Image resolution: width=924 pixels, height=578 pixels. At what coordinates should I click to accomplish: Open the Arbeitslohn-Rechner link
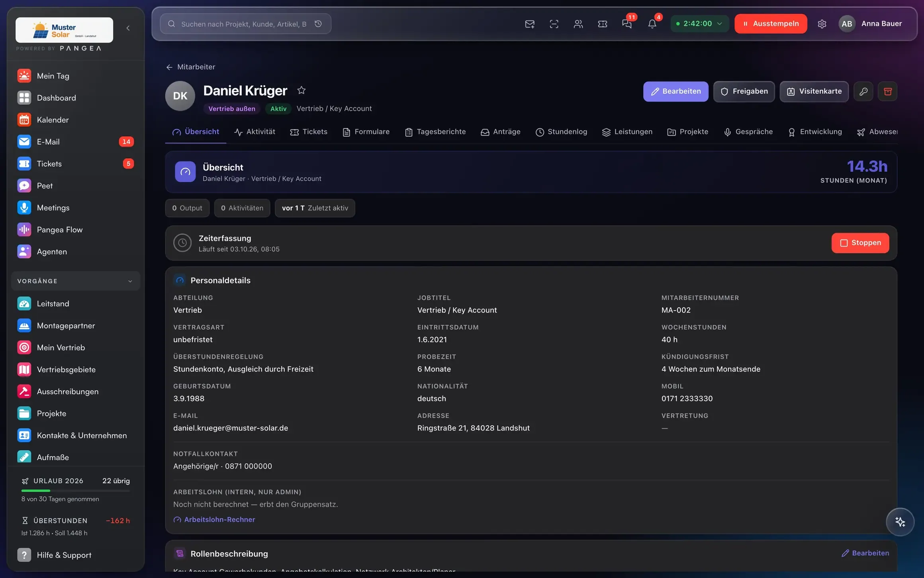pos(214,519)
